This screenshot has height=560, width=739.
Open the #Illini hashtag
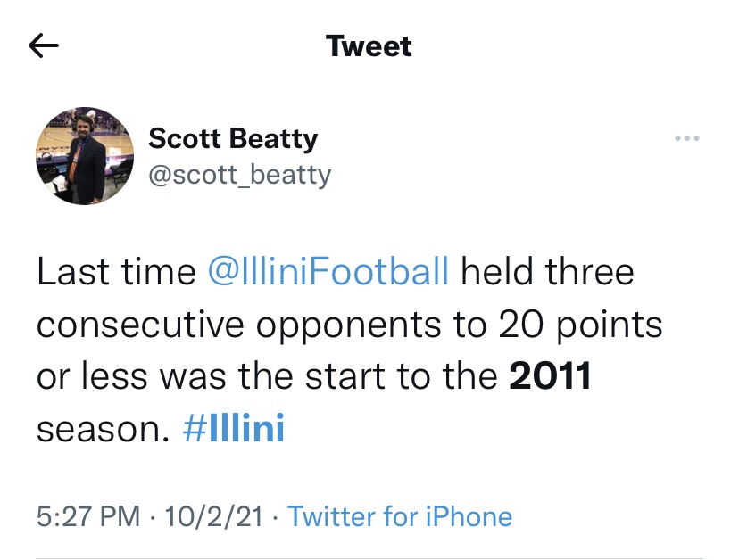coord(234,430)
